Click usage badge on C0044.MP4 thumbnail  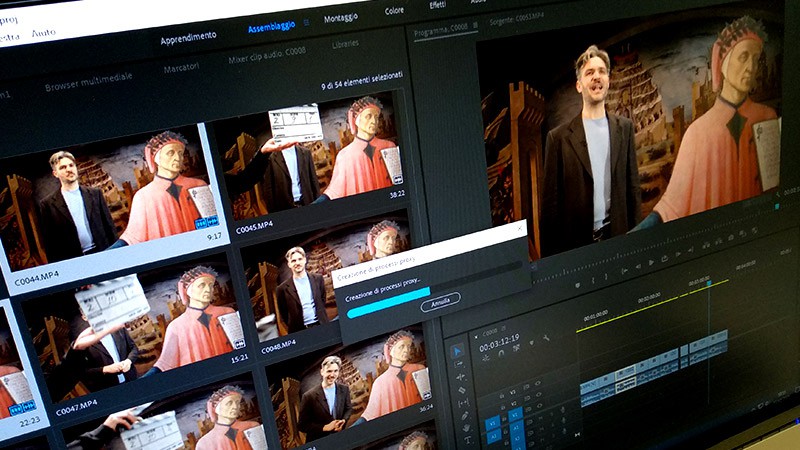pos(207,222)
